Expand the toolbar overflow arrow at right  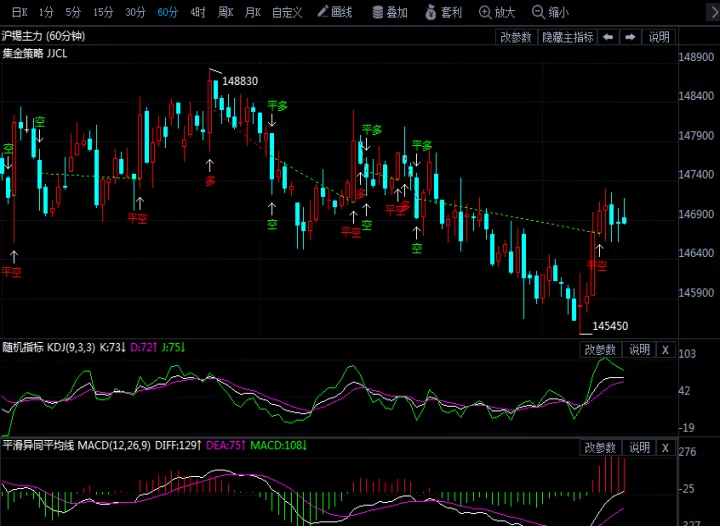click(714, 12)
